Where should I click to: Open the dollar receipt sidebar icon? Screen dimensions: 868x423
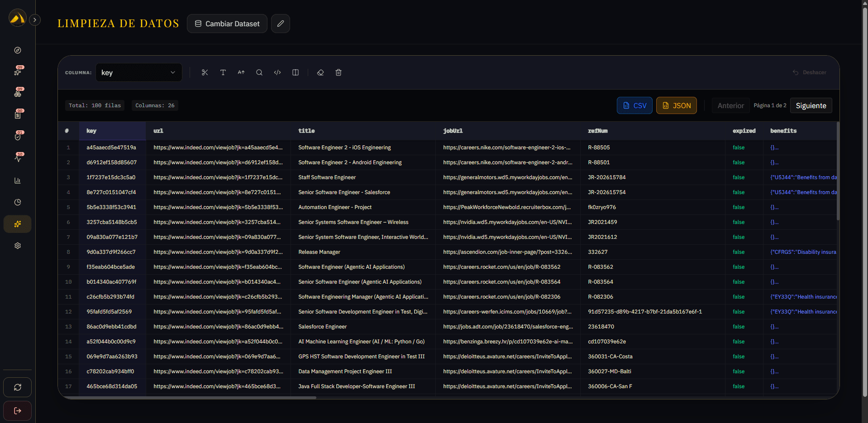click(18, 115)
